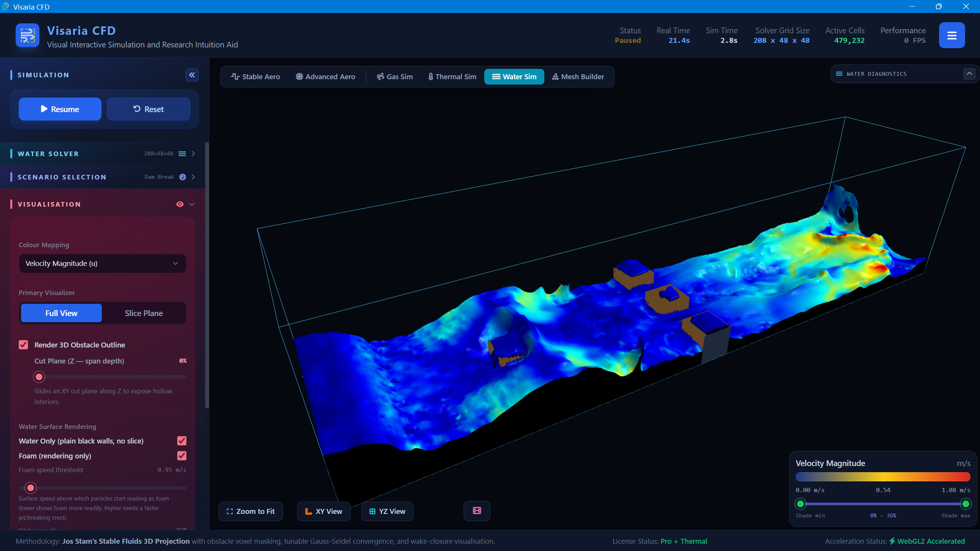Click the play icon on Resume button
Viewport: 980px width, 551px height.
coord(44,109)
